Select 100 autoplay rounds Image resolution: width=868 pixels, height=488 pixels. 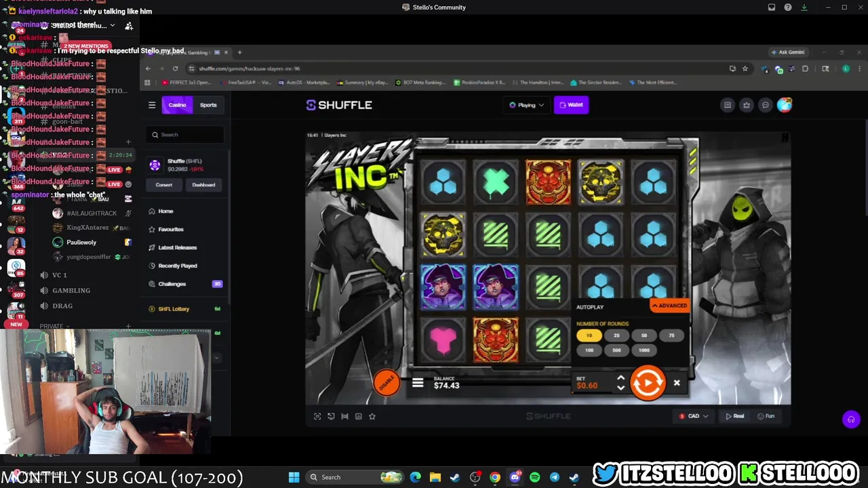589,350
